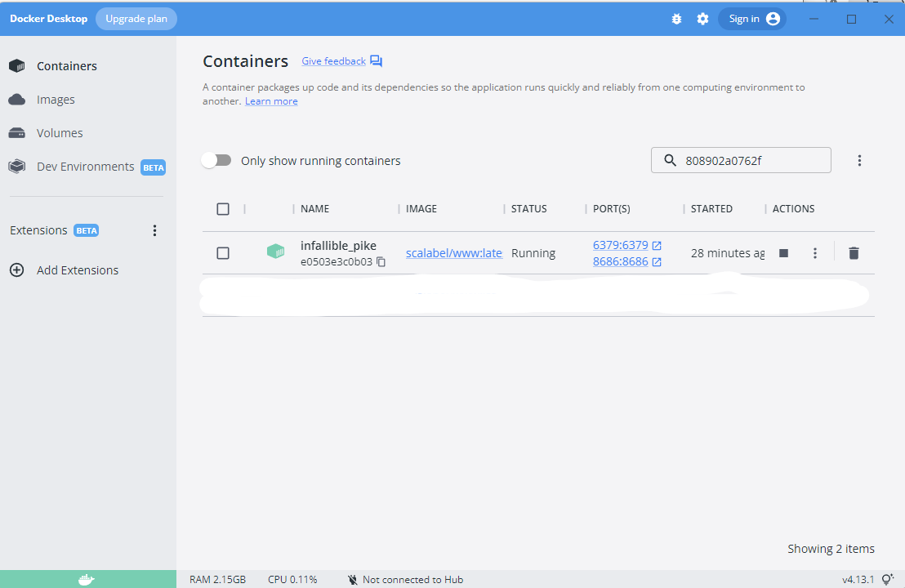Click the 8686 port external-link icon
Screen dimensions: 905x588
click(x=657, y=262)
